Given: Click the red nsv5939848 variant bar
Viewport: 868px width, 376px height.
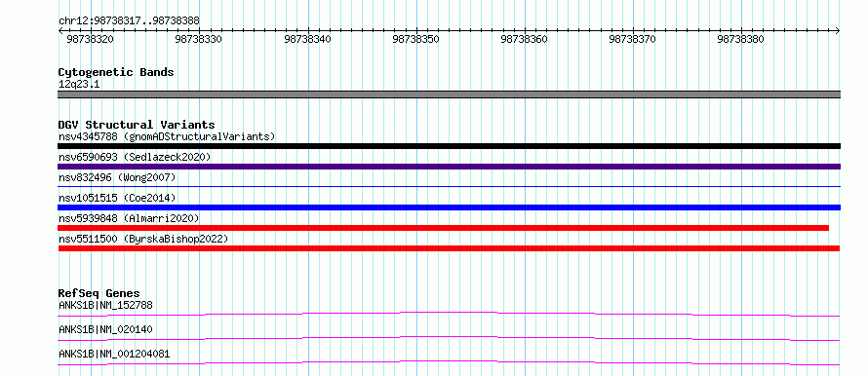Looking at the screenshot, I should pyautogui.click(x=443, y=228).
